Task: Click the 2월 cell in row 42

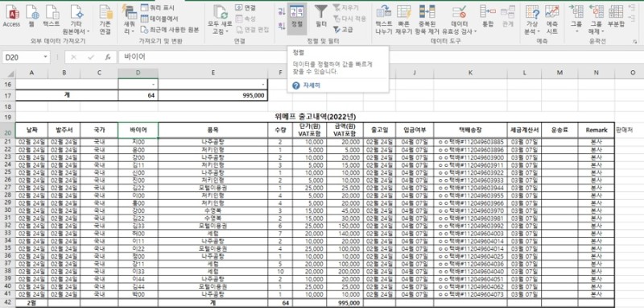Action: (x=31, y=303)
